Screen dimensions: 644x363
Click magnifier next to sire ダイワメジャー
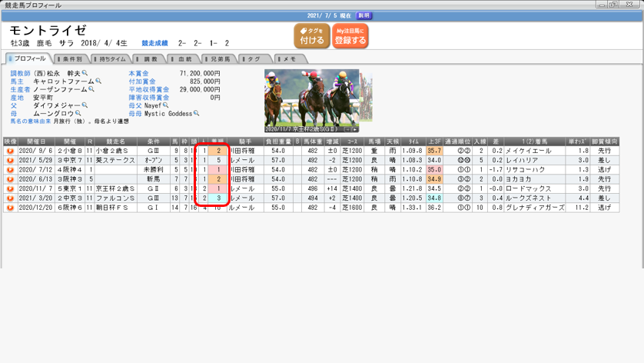[x=85, y=105]
